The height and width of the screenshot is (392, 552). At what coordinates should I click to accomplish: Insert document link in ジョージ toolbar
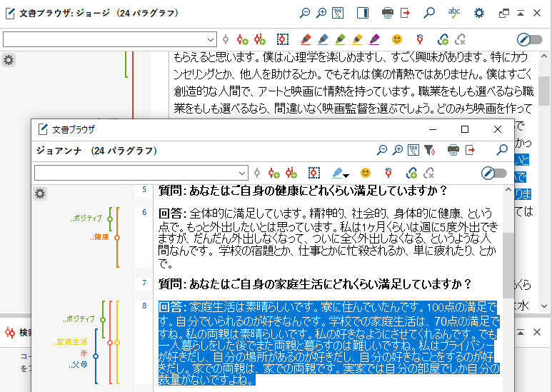[443, 39]
